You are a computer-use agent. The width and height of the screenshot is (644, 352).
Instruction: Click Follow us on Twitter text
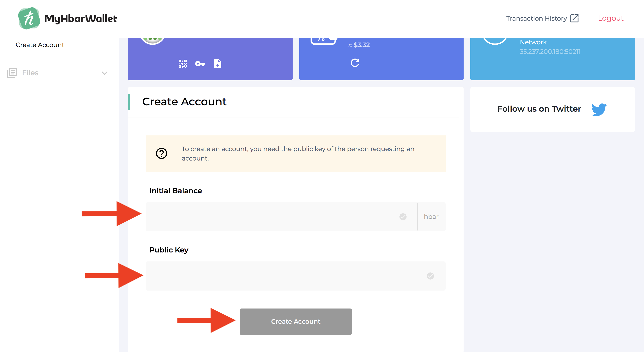click(539, 109)
